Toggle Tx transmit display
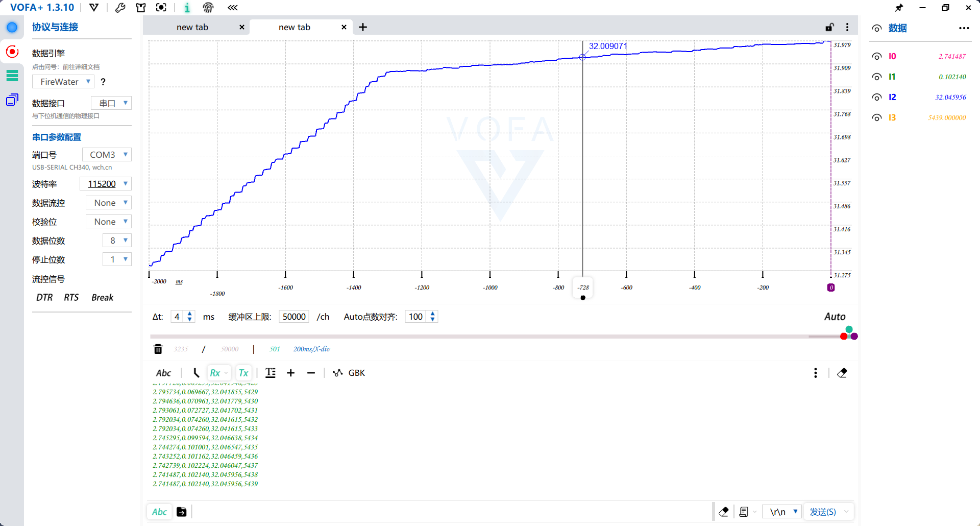The image size is (980, 526). coord(243,373)
